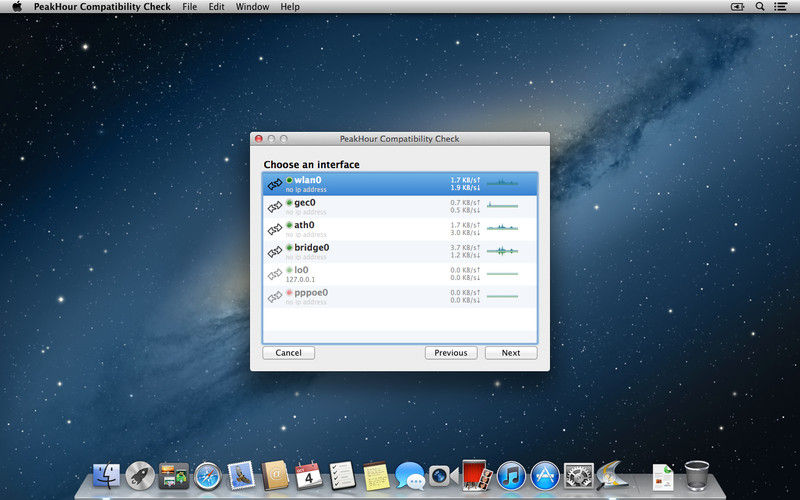Click the traffic graph in ath0 row
Screen dimensions: 800x500
coord(502,228)
